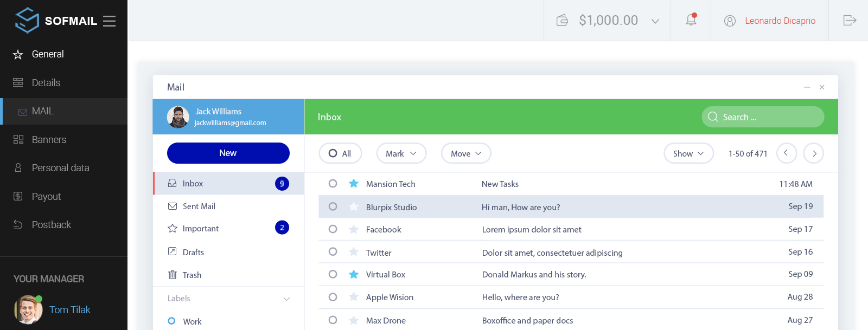
Task: Click the logout icon in header
Action: pyautogui.click(x=850, y=21)
